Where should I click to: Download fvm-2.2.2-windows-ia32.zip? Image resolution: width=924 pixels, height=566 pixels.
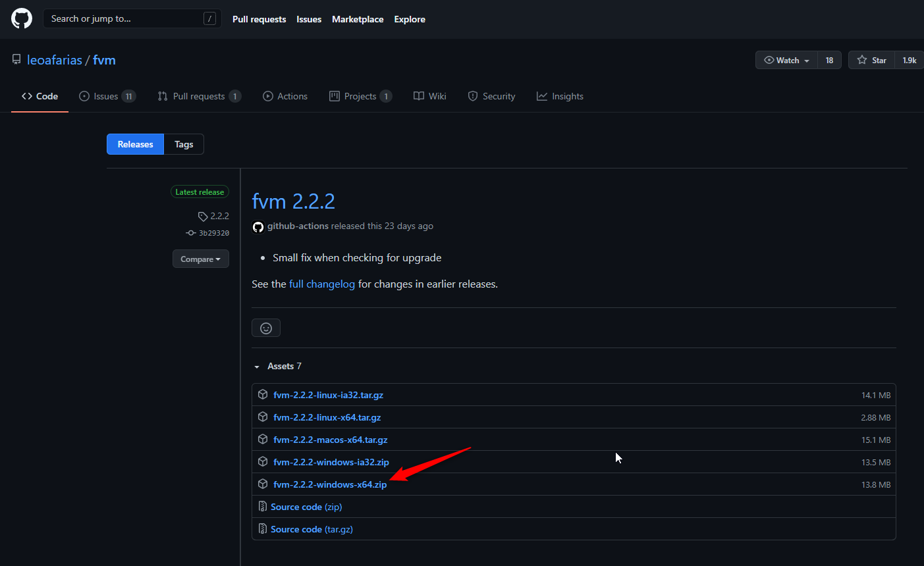(x=331, y=462)
